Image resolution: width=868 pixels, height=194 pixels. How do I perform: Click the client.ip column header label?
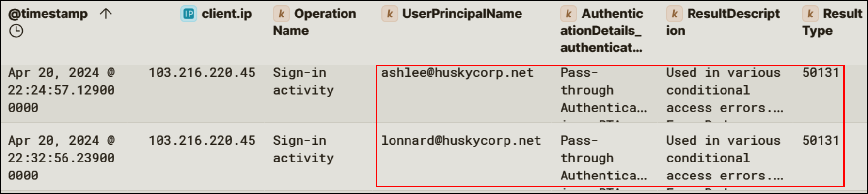(226, 14)
